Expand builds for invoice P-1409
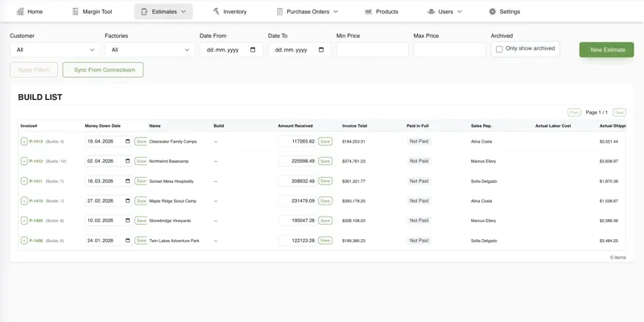The height and width of the screenshot is (322, 644). coord(24,221)
